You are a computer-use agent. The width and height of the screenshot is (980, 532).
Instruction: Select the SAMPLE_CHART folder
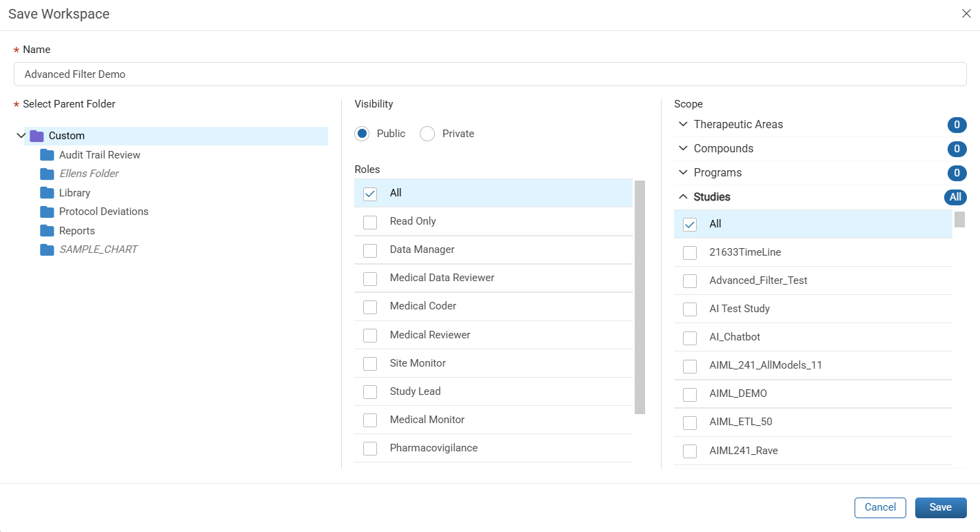99,249
